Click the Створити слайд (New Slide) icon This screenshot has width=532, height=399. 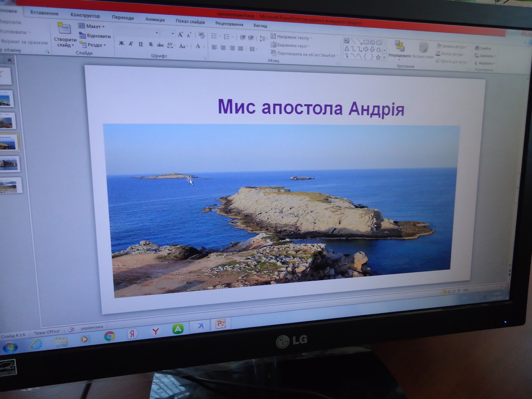pos(65,30)
